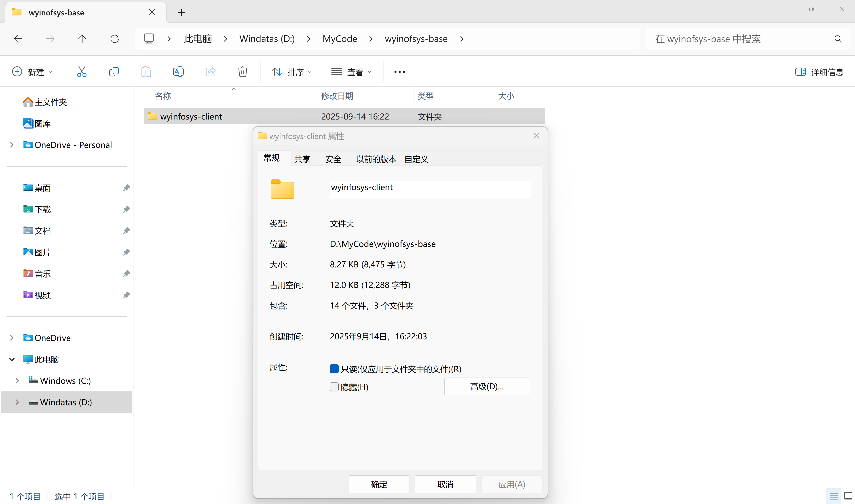The image size is (855, 504).
Task: Copy the selected item via toolbar copy icon
Action: (114, 72)
